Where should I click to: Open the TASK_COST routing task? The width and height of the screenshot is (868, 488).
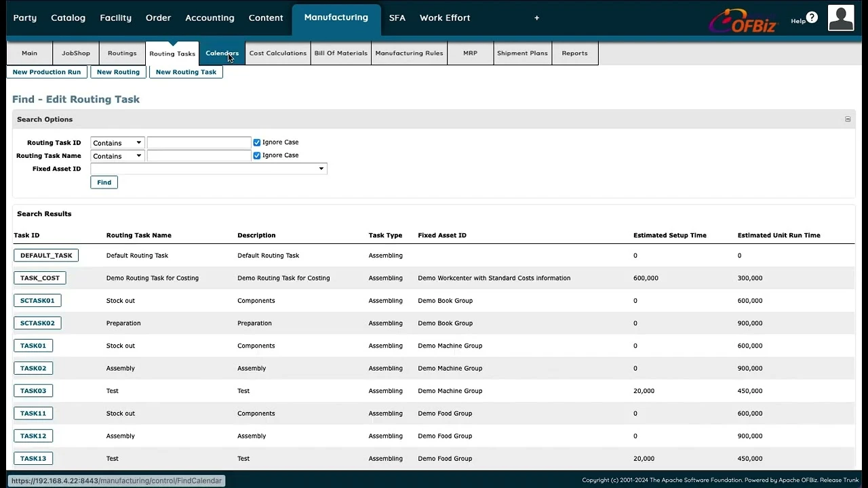point(40,278)
